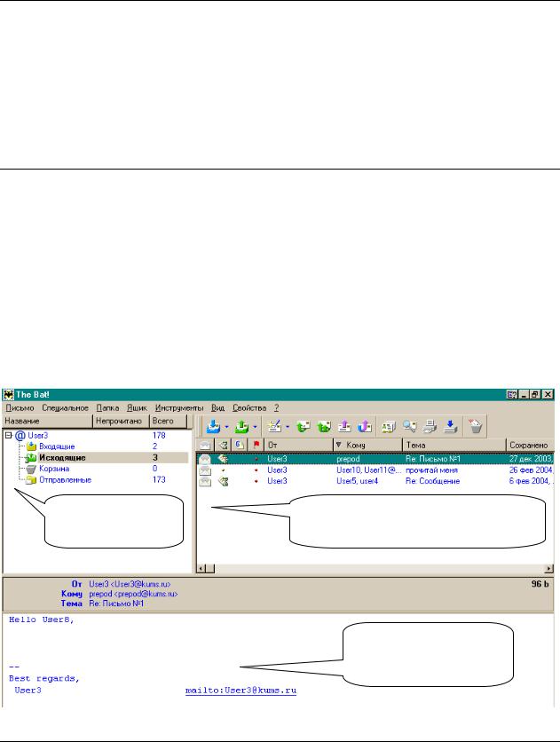Click the Непрочитано column header
The height and width of the screenshot is (742, 560).
click(x=121, y=421)
